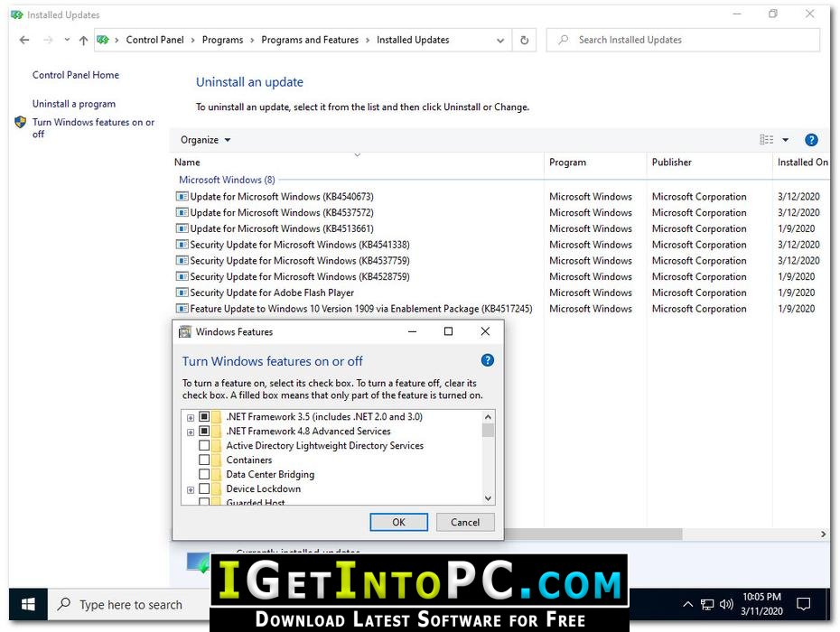The width and height of the screenshot is (840, 632).
Task: Open Help in Installed Updates window
Action: coord(811,140)
